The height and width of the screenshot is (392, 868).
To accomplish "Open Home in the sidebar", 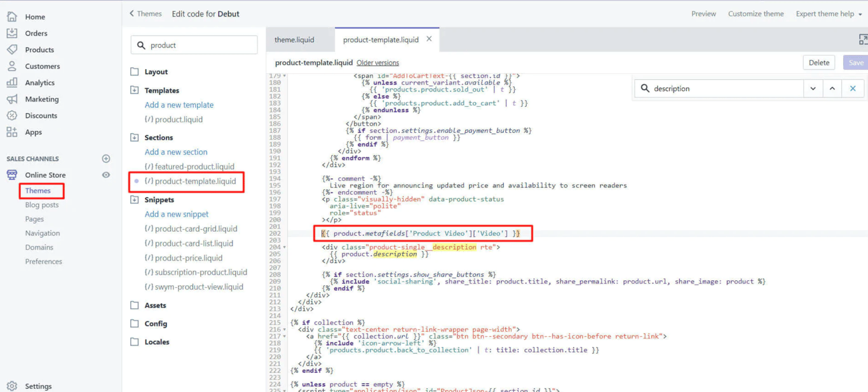I will [35, 17].
